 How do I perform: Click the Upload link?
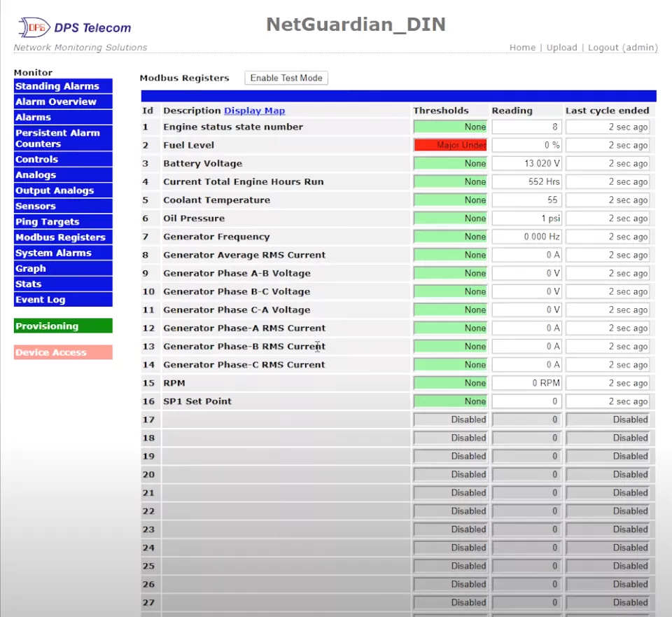561,48
